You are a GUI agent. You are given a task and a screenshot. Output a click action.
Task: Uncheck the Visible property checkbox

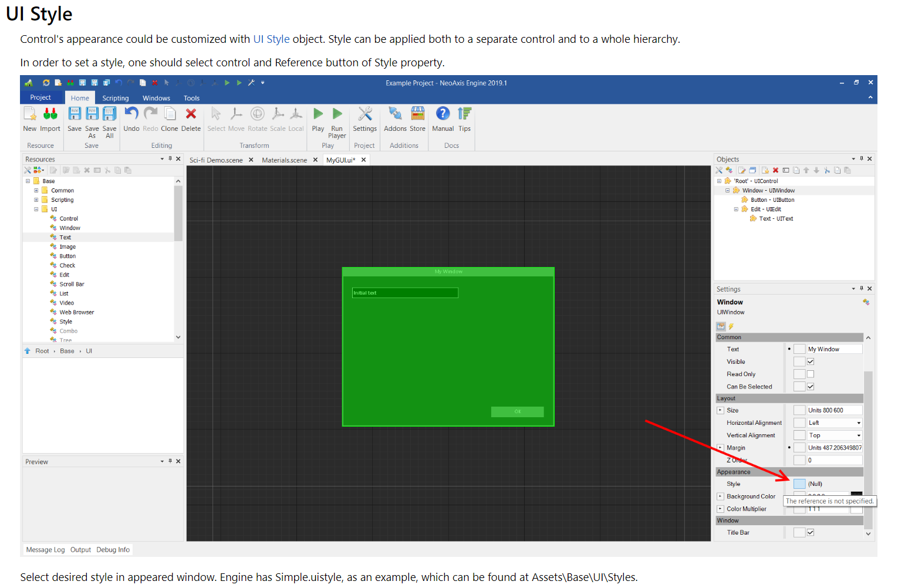click(x=811, y=361)
